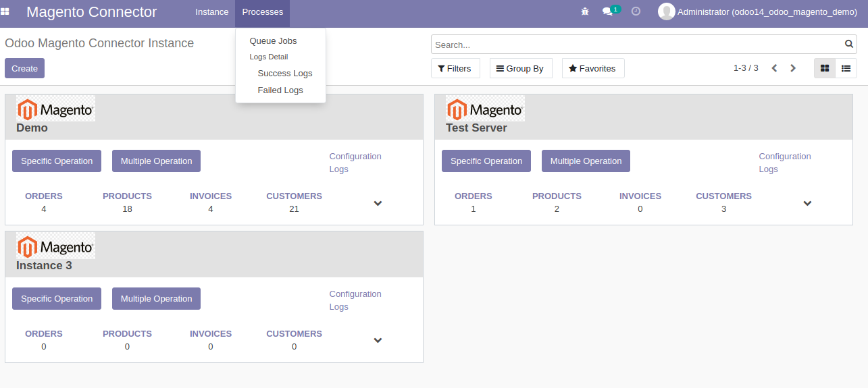
Task: Open Failed Logs menu entry
Action: (x=280, y=90)
